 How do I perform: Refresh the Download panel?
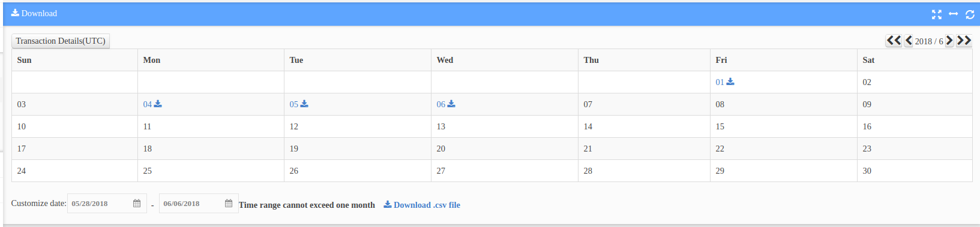(x=970, y=14)
